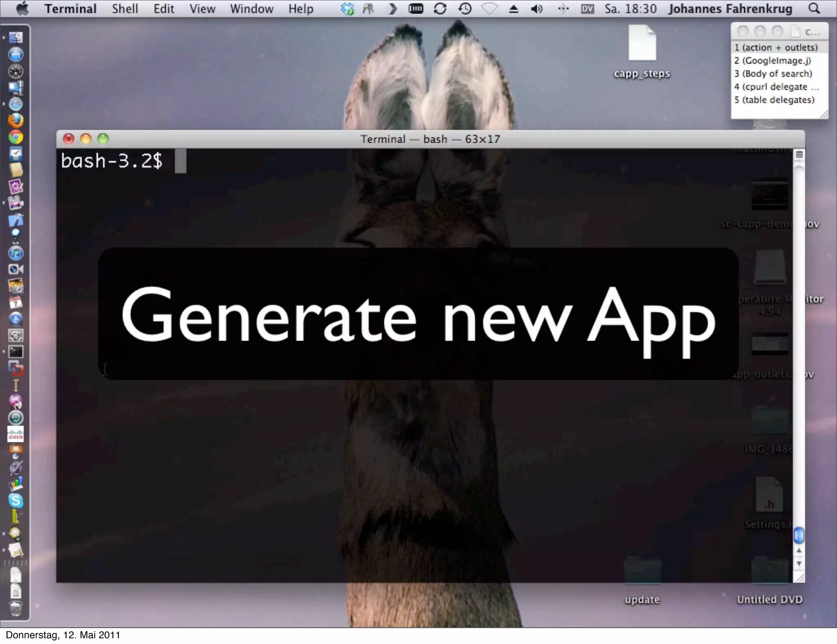This screenshot has width=837, height=644.
Task: Open the Time Machine status menu
Action: point(465,9)
